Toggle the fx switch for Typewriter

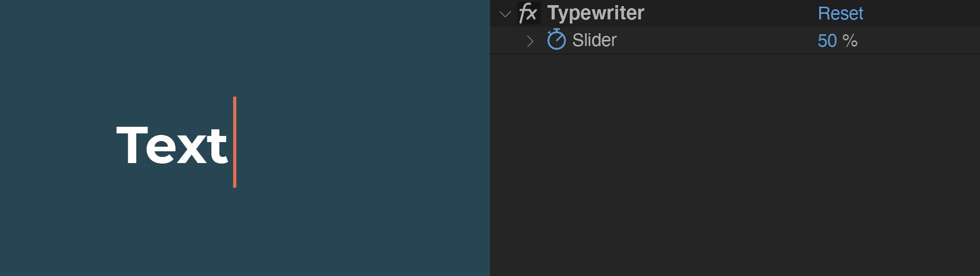click(x=528, y=13)
